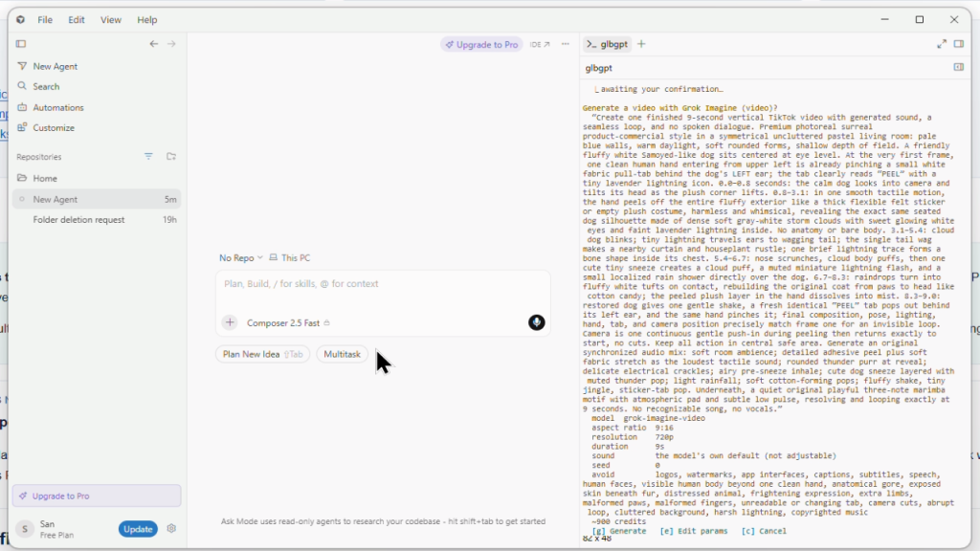Click the microphone voice input button
The height and width of the screenshot is (551, 980).
point(536,322)
